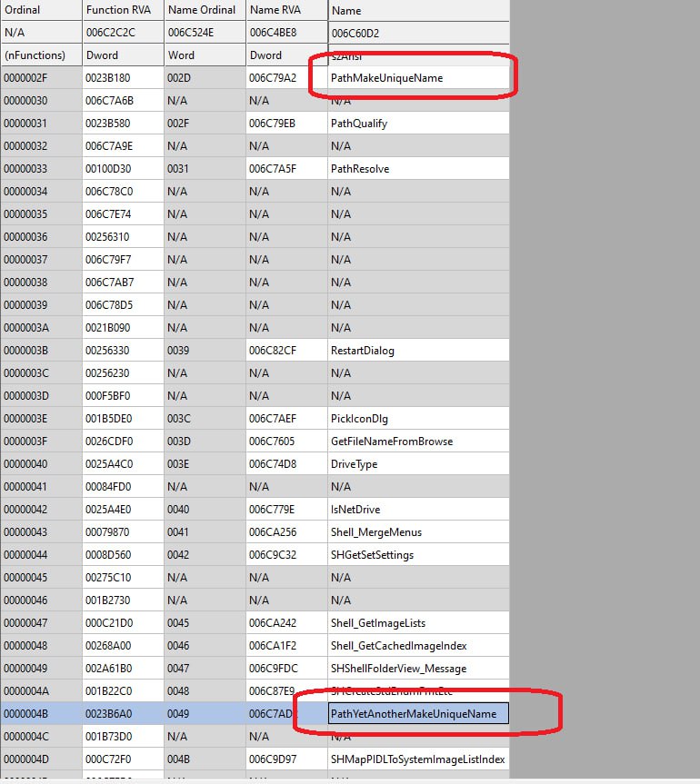This screenshot has width=700, height=784.
Task: Click offset value 006C4BE8
Action: (286, 33)
